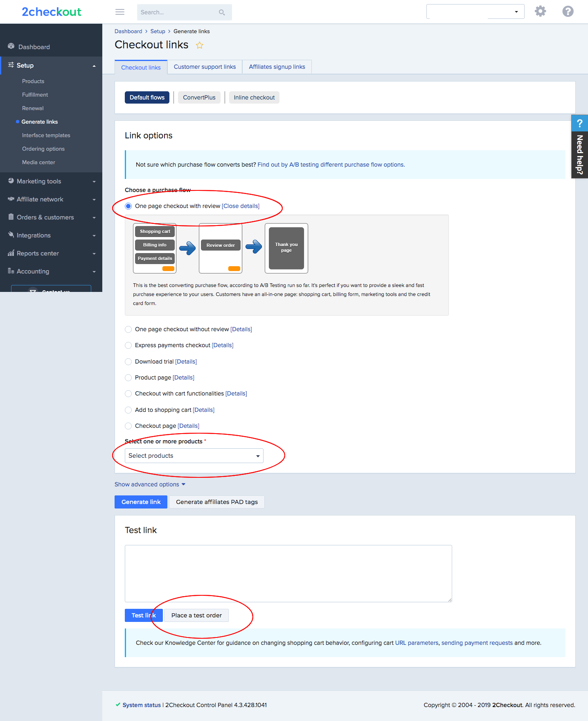
Task: Click the Integrations plug icon
Action: pos(11,235)
